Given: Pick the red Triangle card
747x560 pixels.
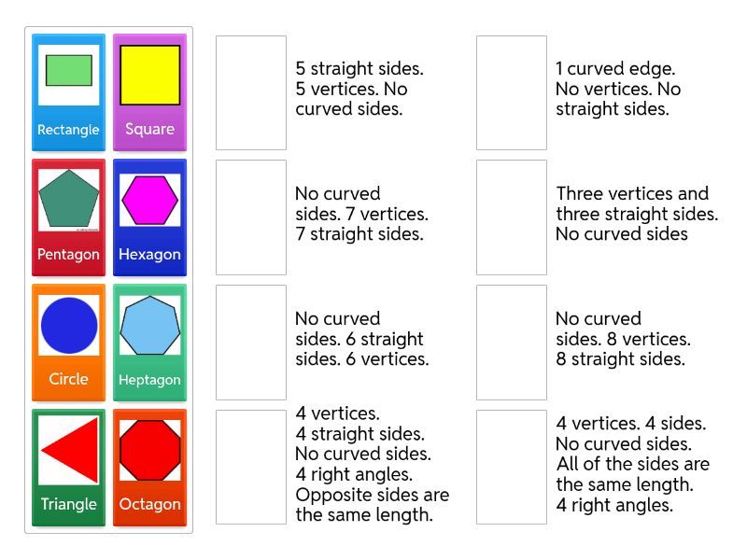Looking at the screenshot, I should click(68, 468).
